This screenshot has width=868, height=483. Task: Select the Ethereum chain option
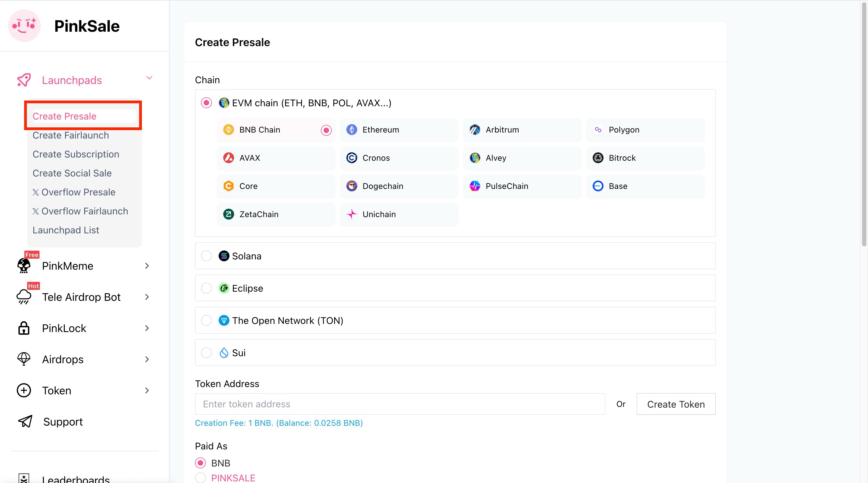coord(399,130)
